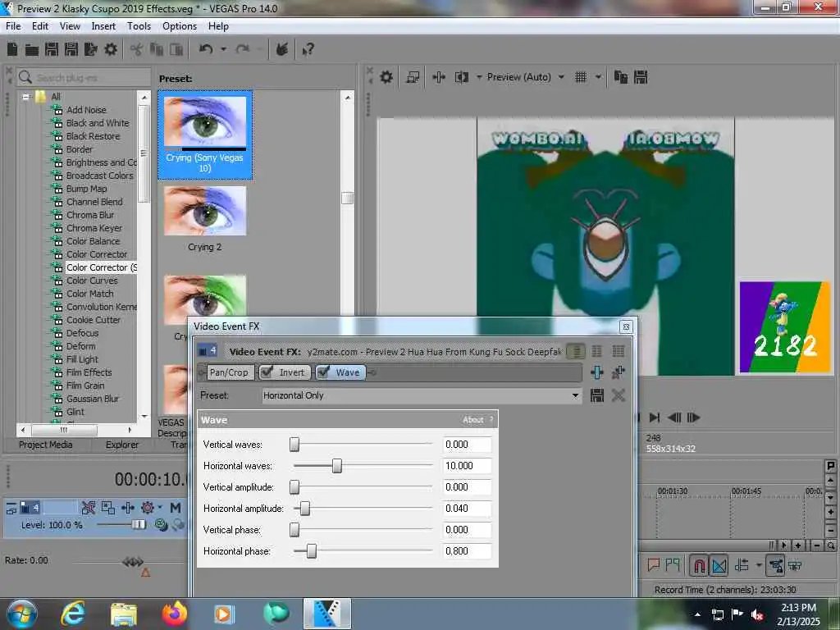Image resolution: width=840 pixels, height=630 pixels.
Task: Click the Save As icon
Action: 71,49
